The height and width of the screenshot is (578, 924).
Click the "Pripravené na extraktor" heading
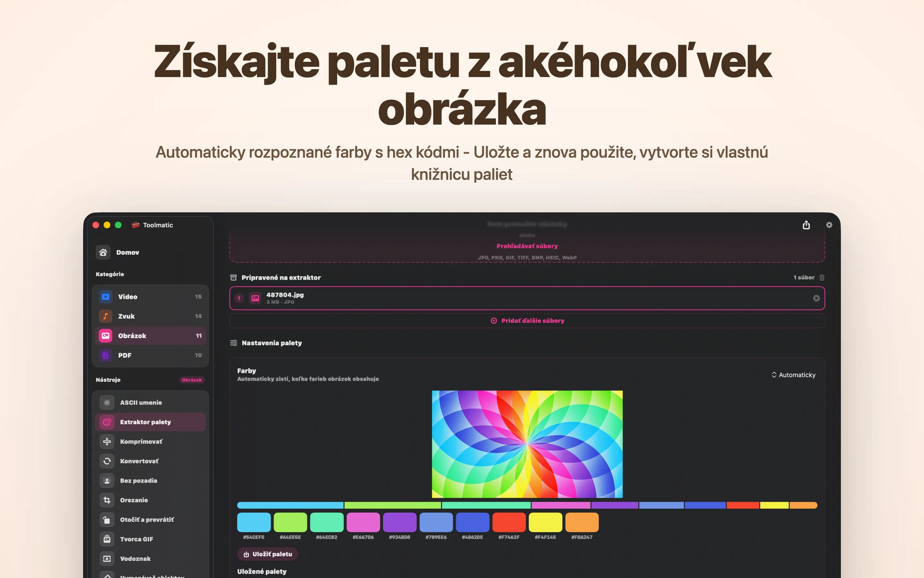coord(281,277)
